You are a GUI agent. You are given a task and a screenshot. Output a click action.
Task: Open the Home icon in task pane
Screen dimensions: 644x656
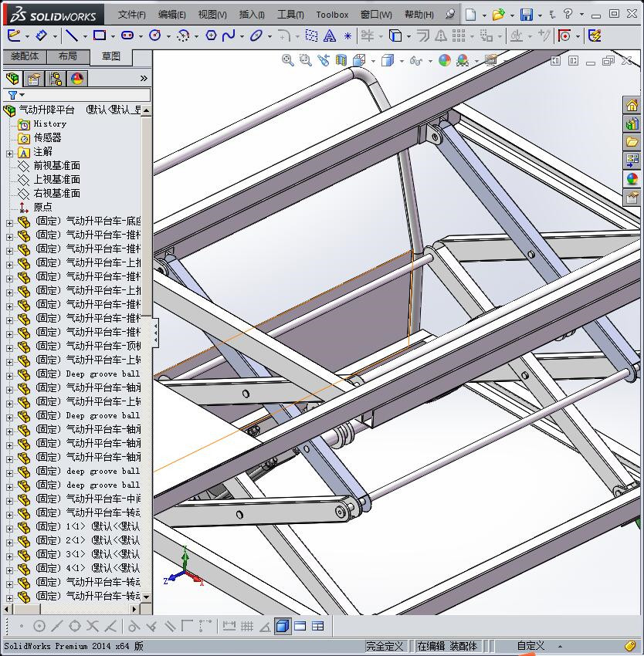(x=632, y=106)
